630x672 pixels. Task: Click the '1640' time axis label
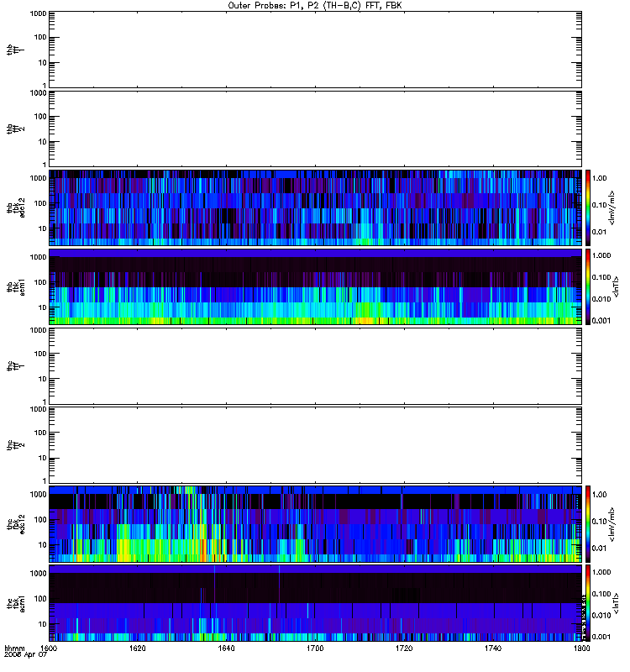point(226,648)
